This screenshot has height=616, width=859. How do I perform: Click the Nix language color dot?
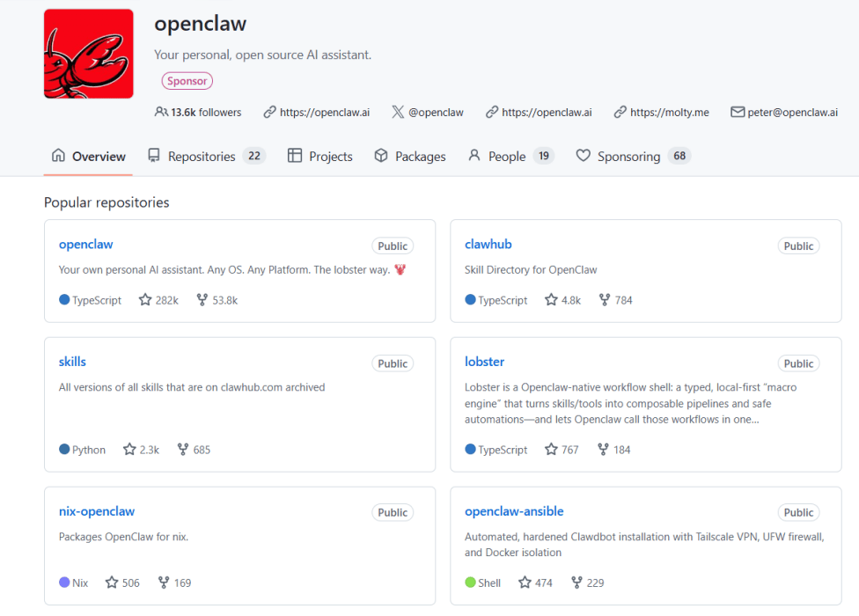[64, 583]
